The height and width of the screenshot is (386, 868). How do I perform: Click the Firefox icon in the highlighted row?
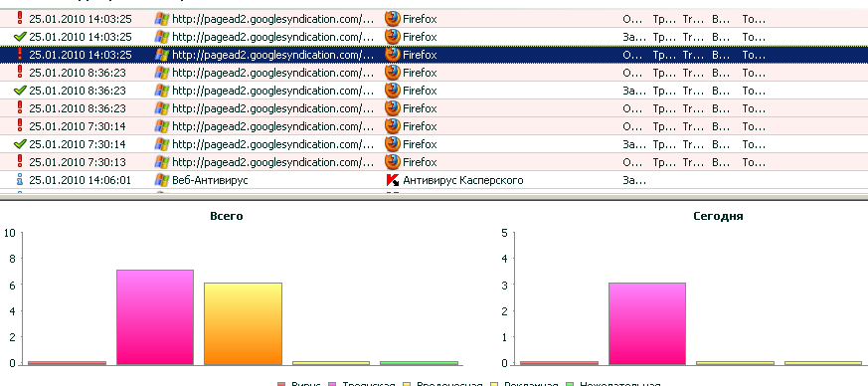click(393, 55)
